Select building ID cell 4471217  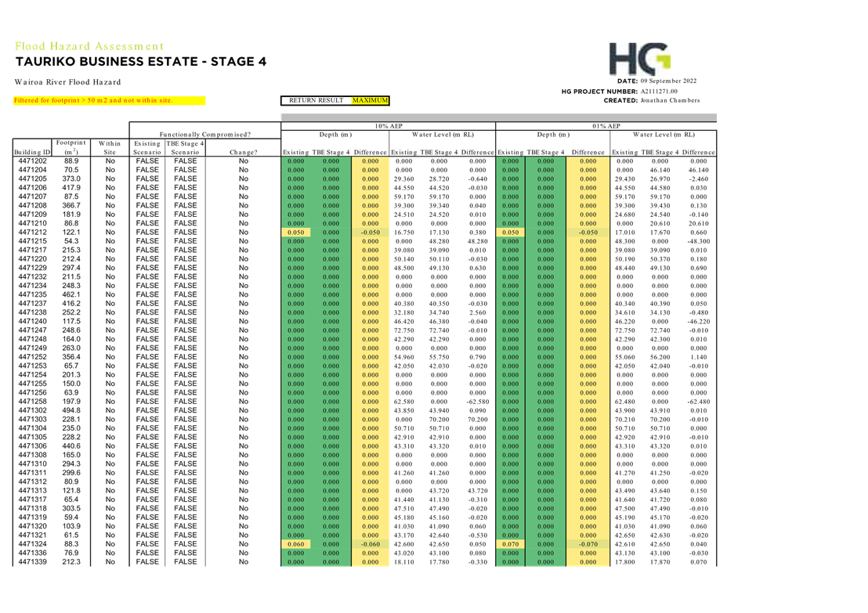click(32, 251)
